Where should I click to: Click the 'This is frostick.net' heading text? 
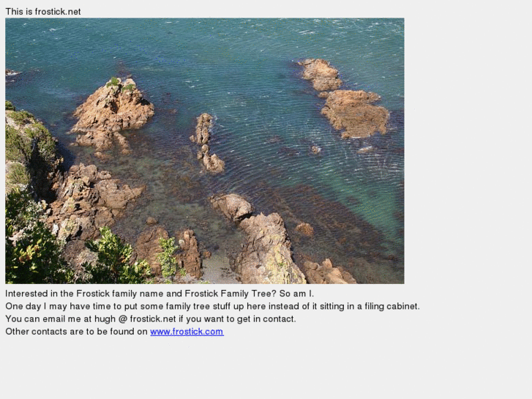(43, 12)
